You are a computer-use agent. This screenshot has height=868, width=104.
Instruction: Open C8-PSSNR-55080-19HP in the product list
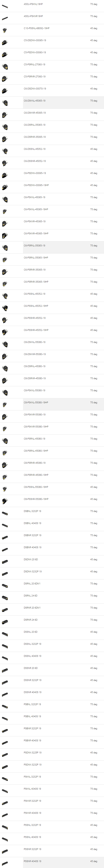36,499
